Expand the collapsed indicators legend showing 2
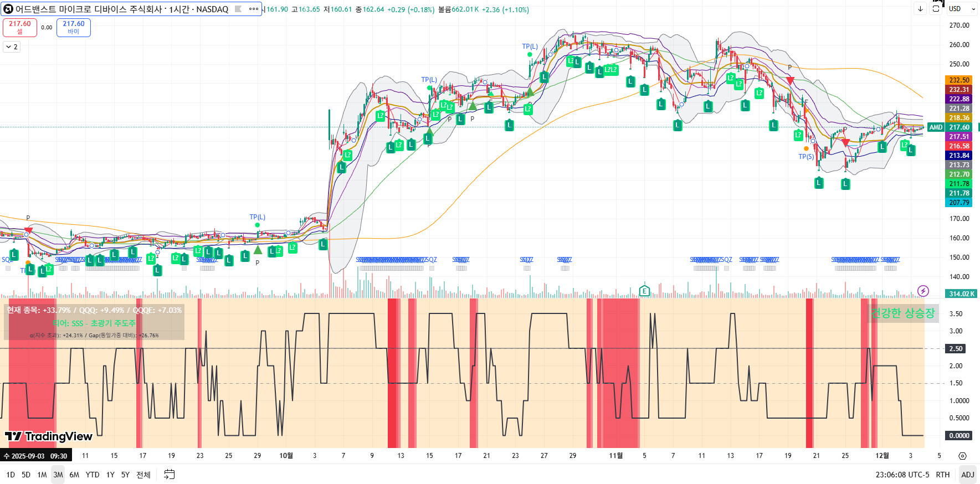Image resolution: width=980 pixels, height=484 pixels. click(12, 47)
